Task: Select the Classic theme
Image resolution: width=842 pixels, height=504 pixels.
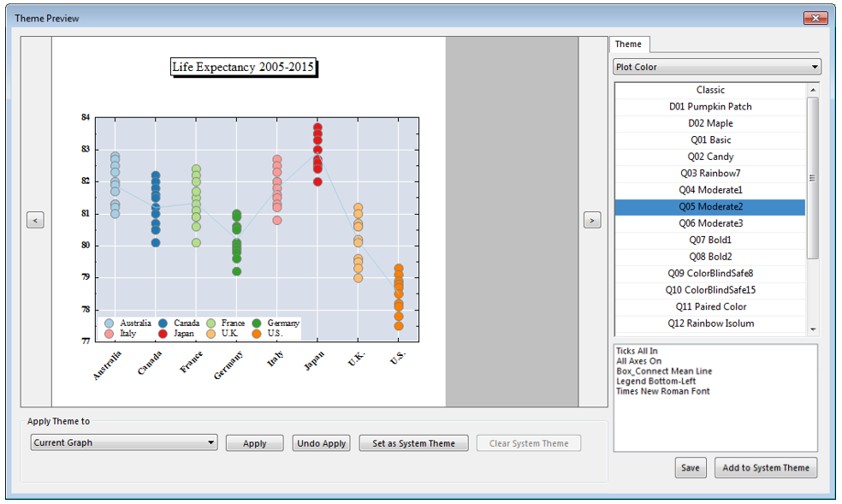Action: [709, 90]
